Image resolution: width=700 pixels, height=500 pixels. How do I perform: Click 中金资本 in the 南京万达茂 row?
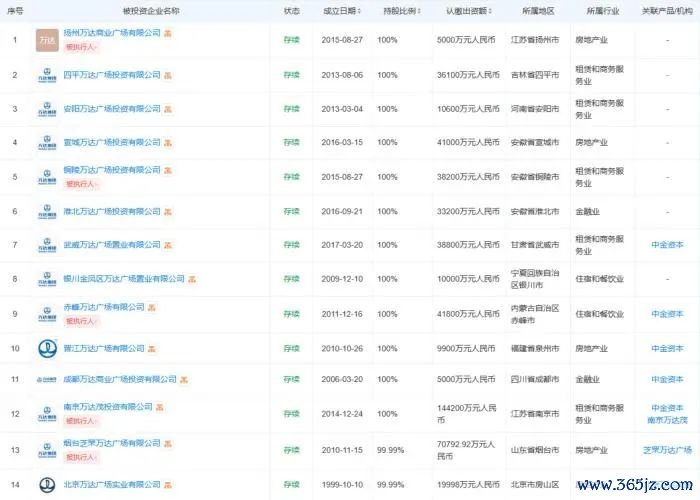(x=667, y=408)
